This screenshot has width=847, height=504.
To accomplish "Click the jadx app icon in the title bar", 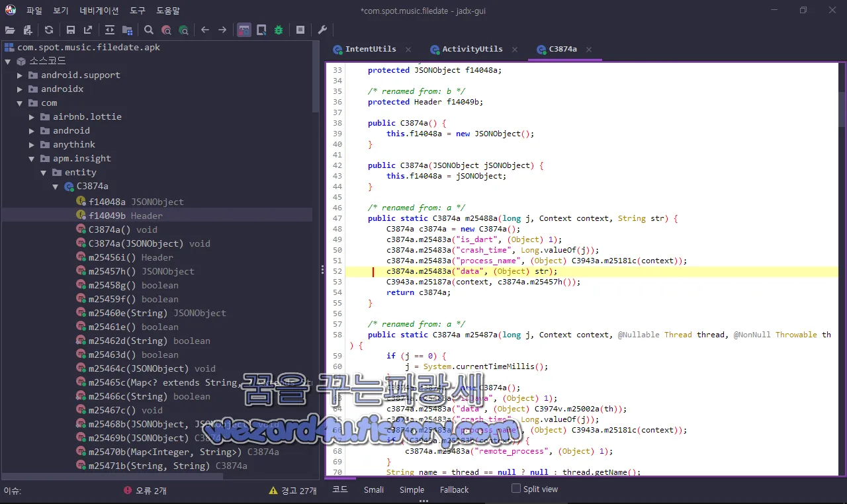I will [11, 10].
